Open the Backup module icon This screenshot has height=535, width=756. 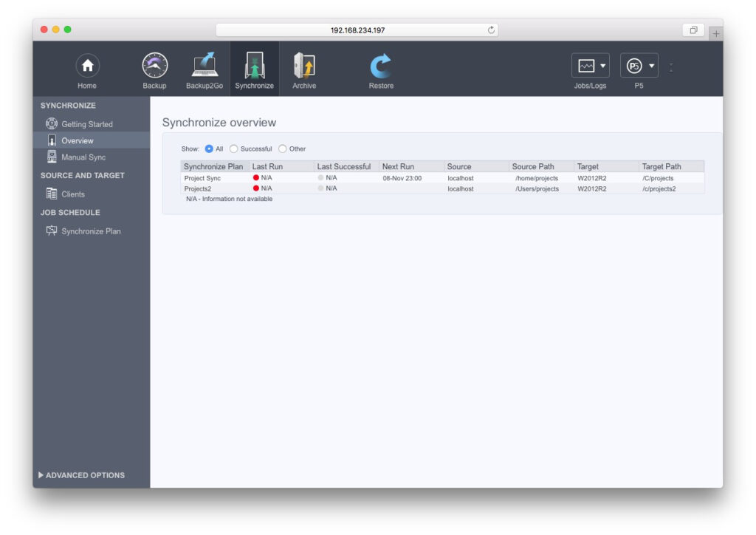(154, 67)
